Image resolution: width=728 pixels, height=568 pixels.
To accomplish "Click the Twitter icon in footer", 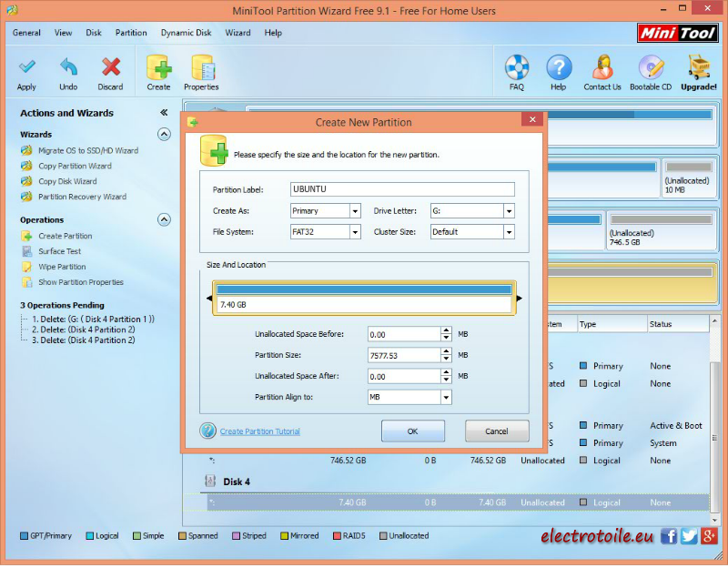I will pos(689,536).
